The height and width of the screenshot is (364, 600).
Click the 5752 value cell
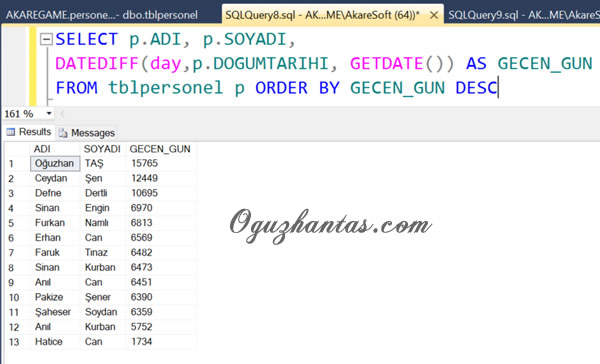(161, 327)
